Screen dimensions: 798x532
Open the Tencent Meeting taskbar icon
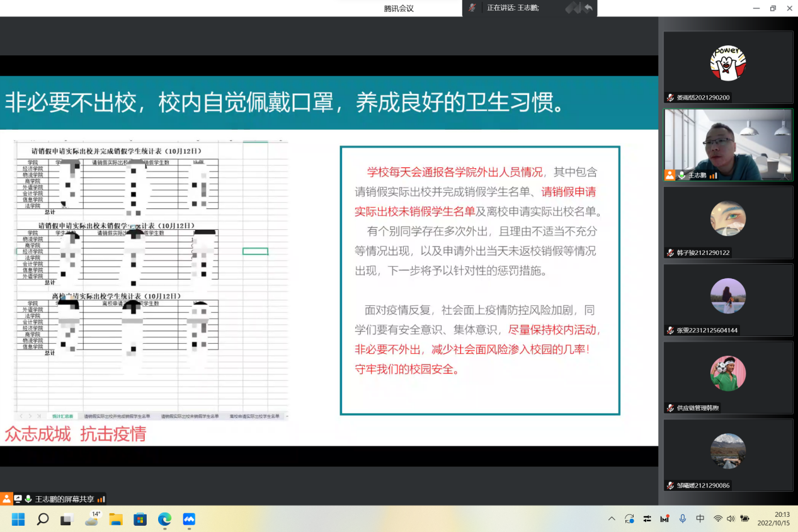[189, 519]
